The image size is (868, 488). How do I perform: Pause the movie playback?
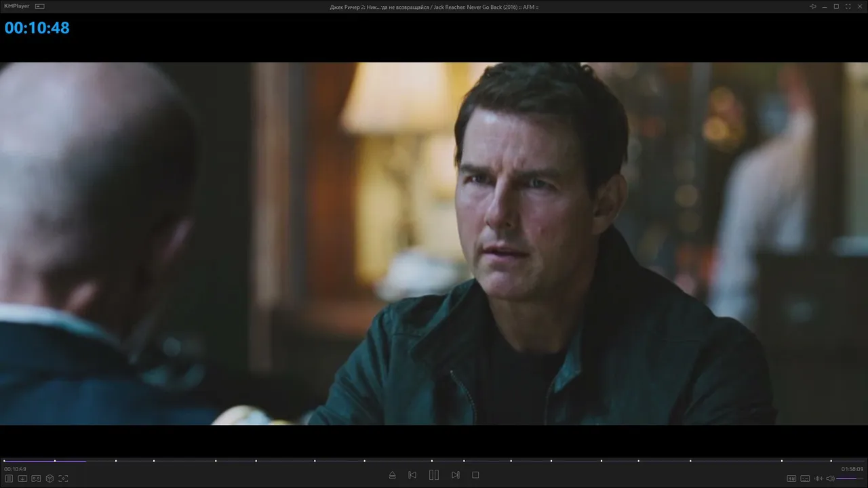[x=434, y=475]
